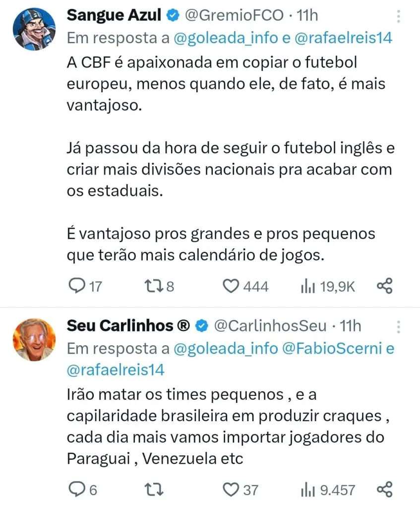View analytics of Sangue Azul's tweet
Viewport: 420px width, 508px height.
click(308, 286)
